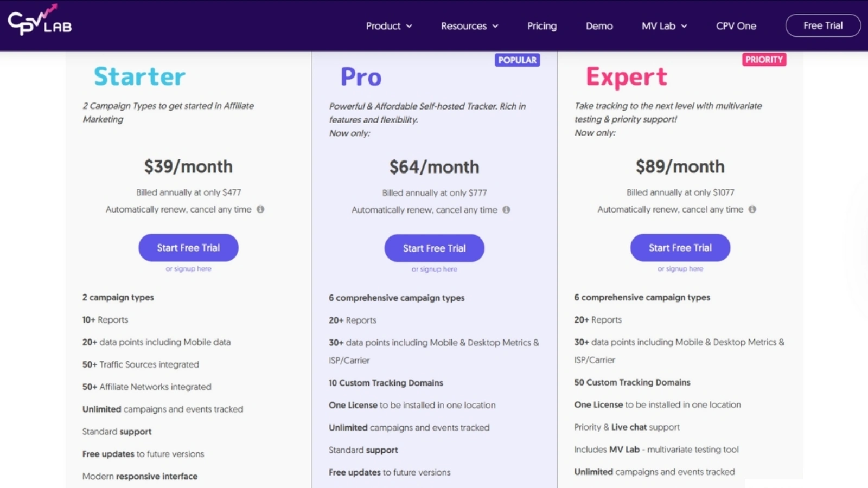Start Free Trial for the Pro plan

pyautogui.click(x=434, y=248)
